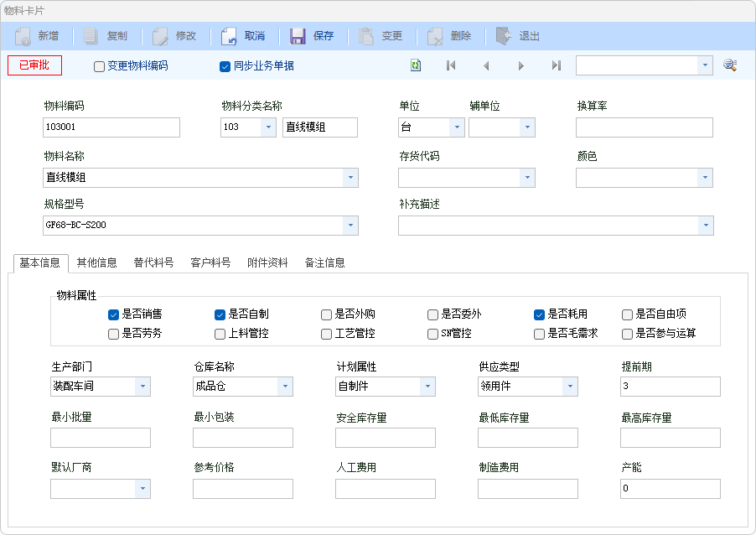Viewport: 756px width, 535px height.
Task: Enable 是否劳务 checkbox
Action: (113, 334)
